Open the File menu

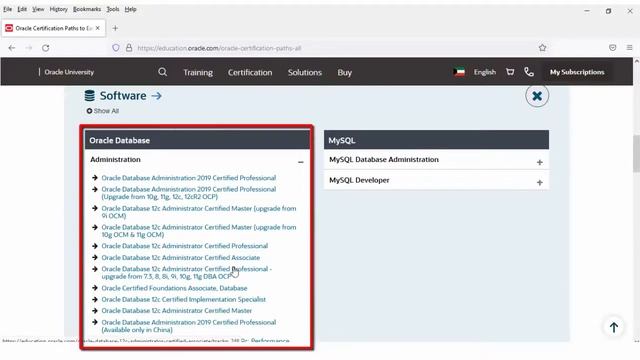(7, 9)
